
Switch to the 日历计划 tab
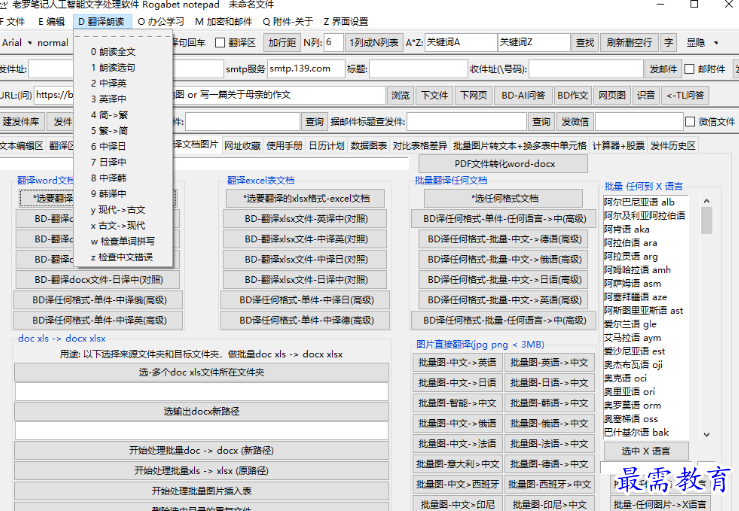click(x=326, y=146)
